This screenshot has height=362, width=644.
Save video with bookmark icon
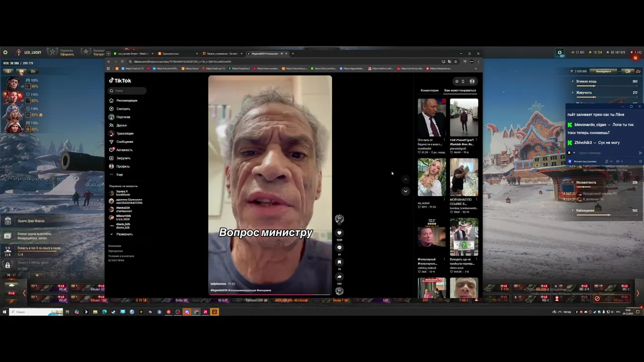click(339, 262)
